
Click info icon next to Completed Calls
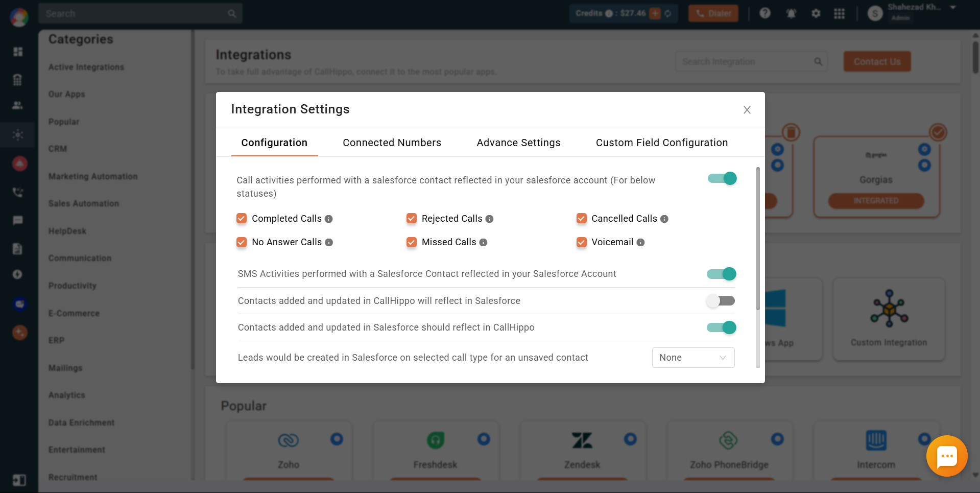329,219
